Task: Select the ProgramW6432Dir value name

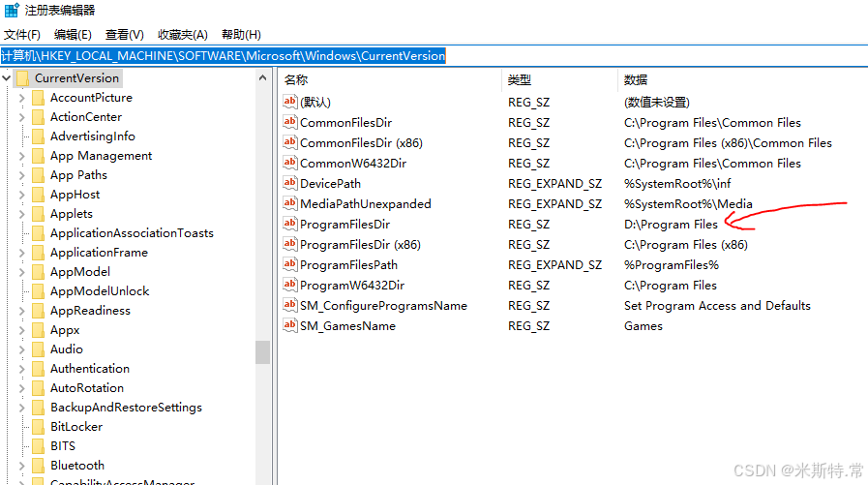Action: 352,286
